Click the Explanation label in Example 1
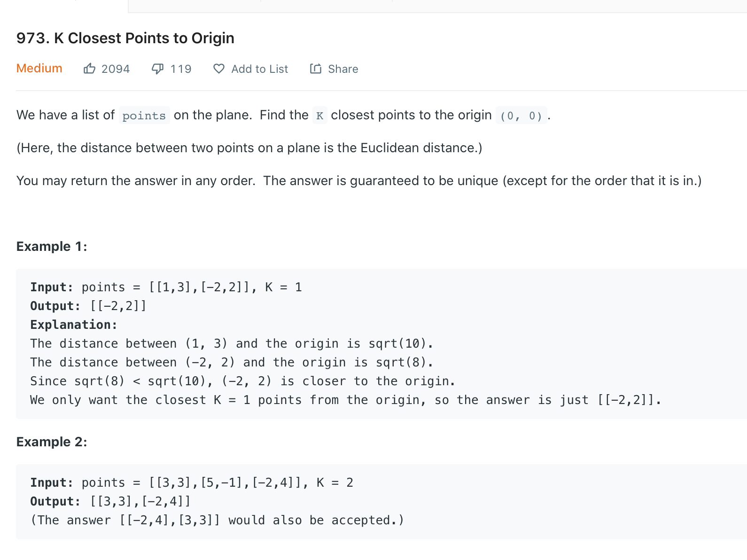This screenshot has width=747, height=560. click(x=74, y=325)
